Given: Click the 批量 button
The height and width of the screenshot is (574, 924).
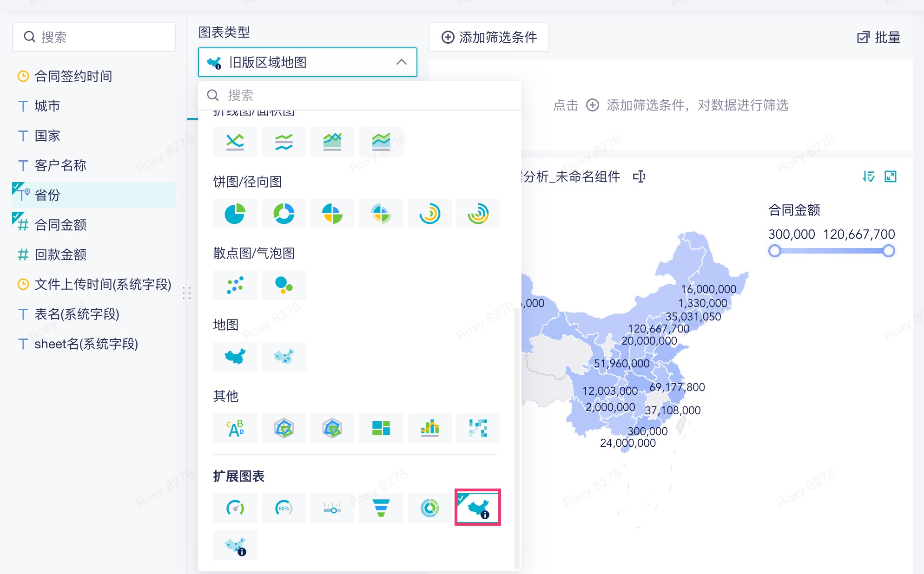Looking at the screenshot, I should point(878,37).
